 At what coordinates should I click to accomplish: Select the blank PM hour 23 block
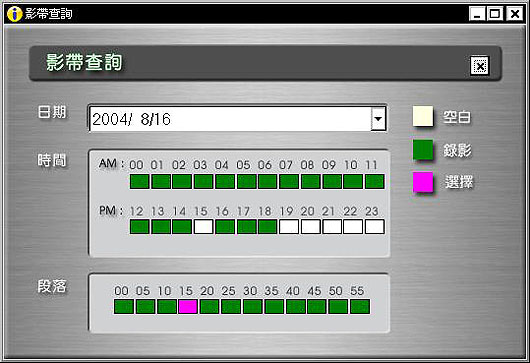tap(375, 226)
